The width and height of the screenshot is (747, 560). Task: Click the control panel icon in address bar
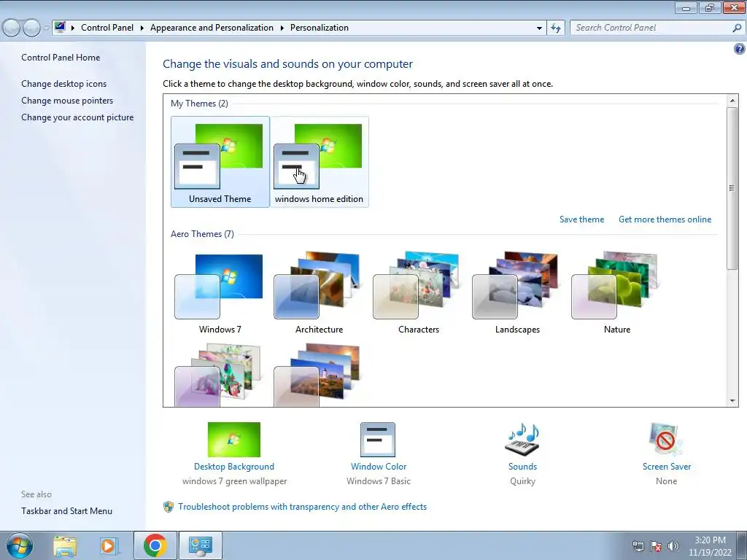point(60,27)
